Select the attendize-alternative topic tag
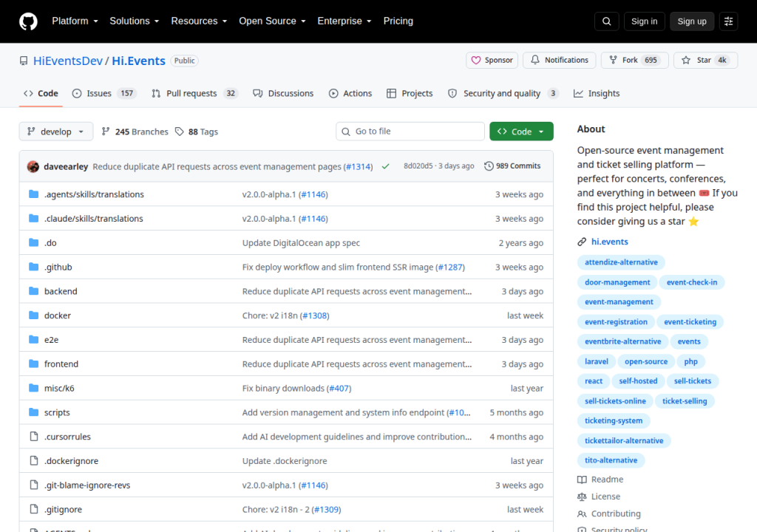The width and height of the screenshot is (757, 532). 621,262
